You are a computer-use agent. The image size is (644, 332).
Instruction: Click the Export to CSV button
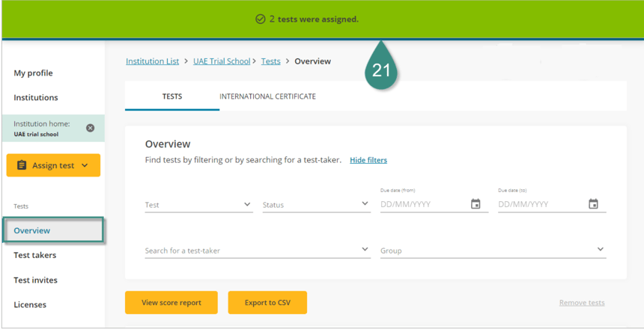[267, 303]
